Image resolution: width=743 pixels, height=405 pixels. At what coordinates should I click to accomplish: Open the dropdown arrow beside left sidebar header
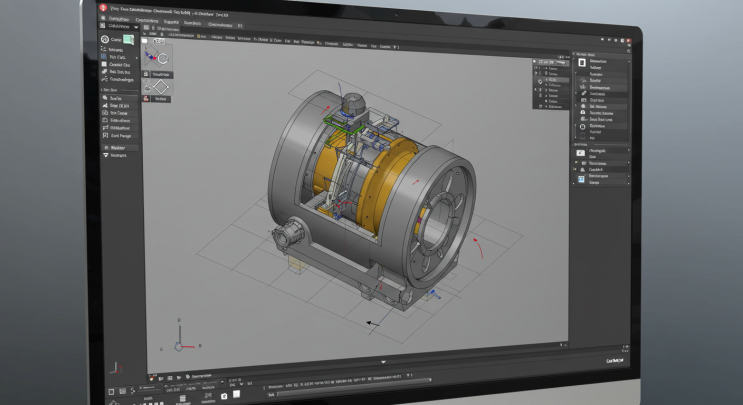click(136, 27)
